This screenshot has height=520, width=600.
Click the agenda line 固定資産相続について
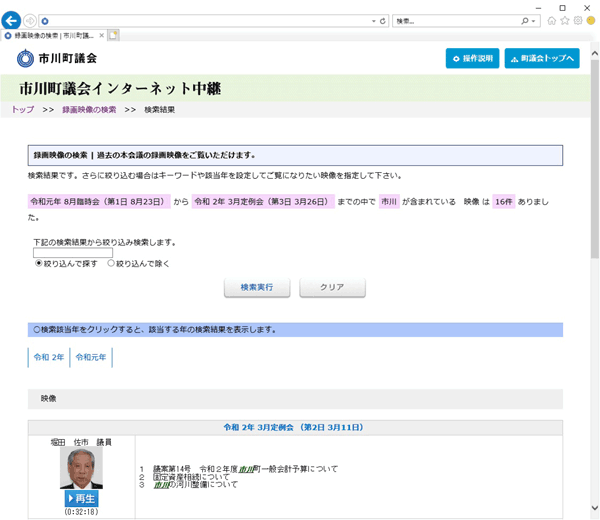[x=191, y=477]
